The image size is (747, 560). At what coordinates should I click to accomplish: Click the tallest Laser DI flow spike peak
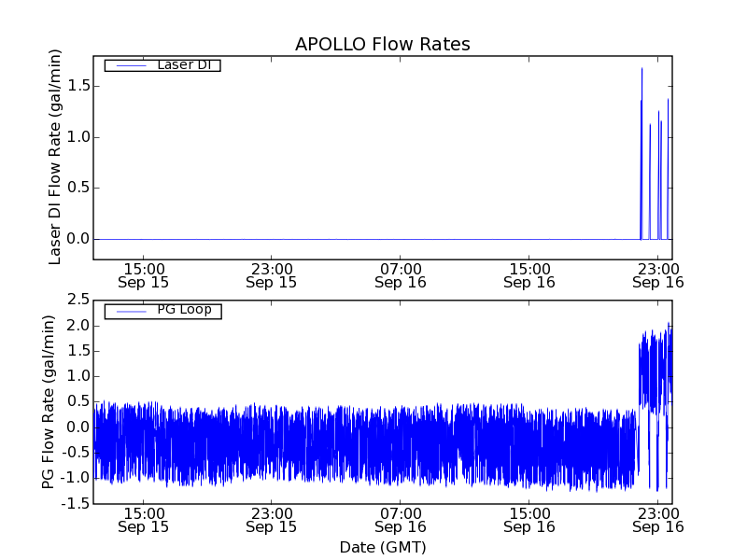[x=641, y=69]
